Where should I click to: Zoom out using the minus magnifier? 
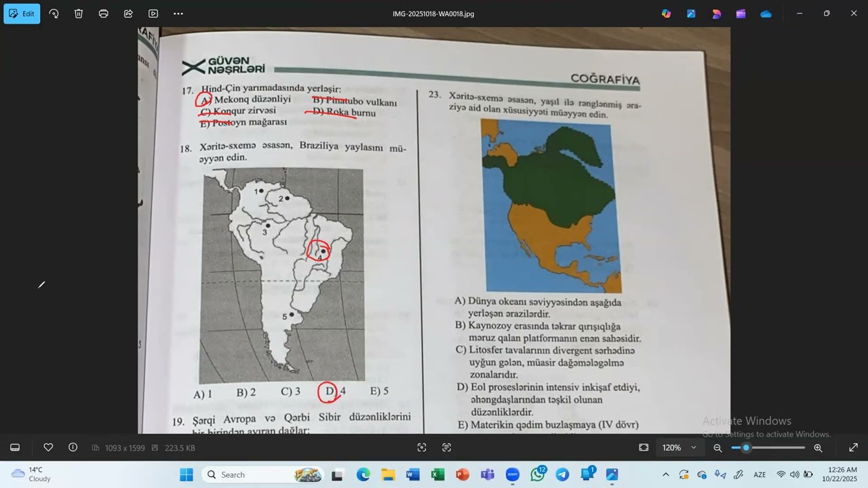pos(717,448)
